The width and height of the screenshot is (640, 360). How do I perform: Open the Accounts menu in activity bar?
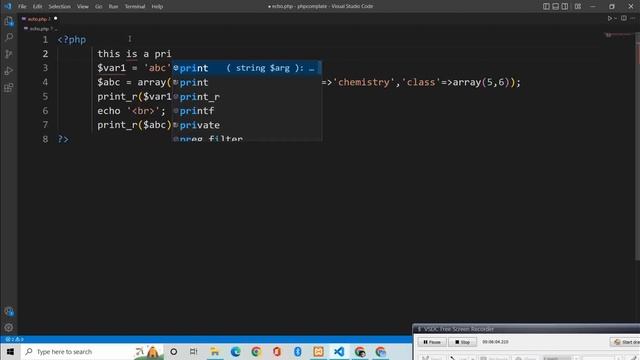click(x=9, y=311)
